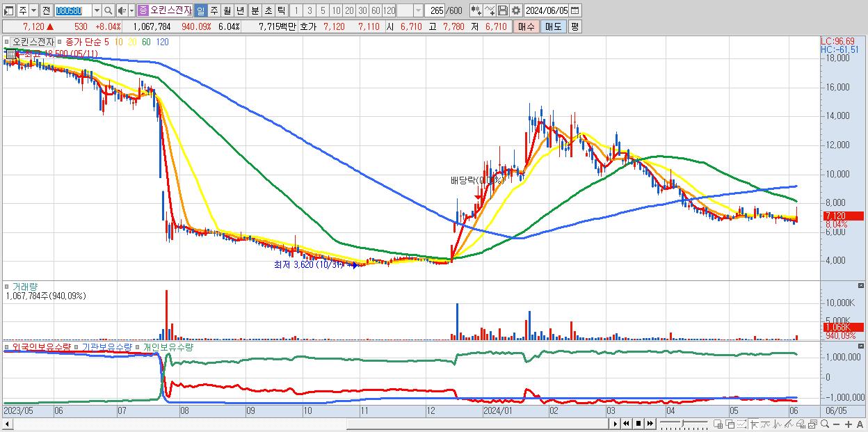The width and height of the screenshot is (868, 432).
Task: Choose interval 1 button
Action: coord(296,10)
